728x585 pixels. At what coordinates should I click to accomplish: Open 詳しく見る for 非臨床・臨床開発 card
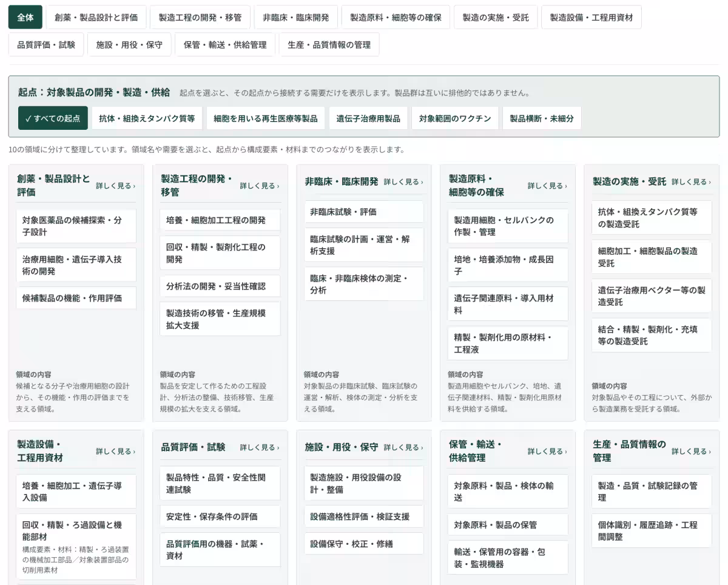point(403,181)
